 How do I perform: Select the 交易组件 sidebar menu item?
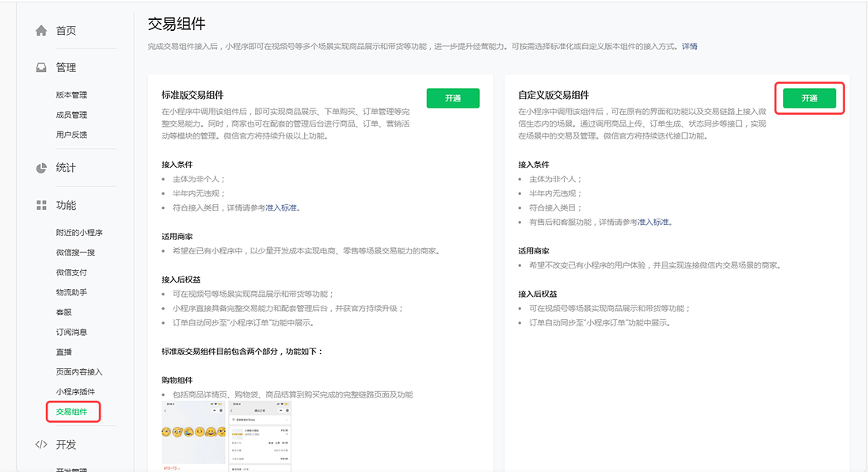coord(71,413)
